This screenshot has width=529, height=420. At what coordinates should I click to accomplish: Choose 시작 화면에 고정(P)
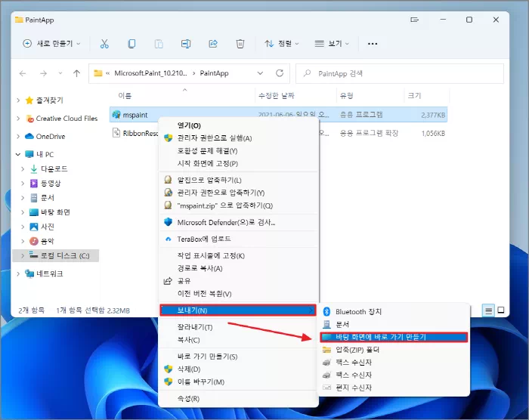pos(239,164)
